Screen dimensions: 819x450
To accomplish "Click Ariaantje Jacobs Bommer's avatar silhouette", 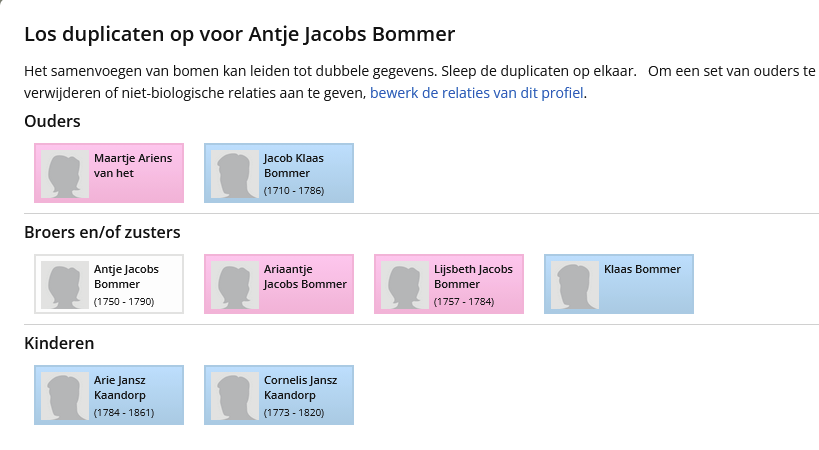I will coord(235,285).
